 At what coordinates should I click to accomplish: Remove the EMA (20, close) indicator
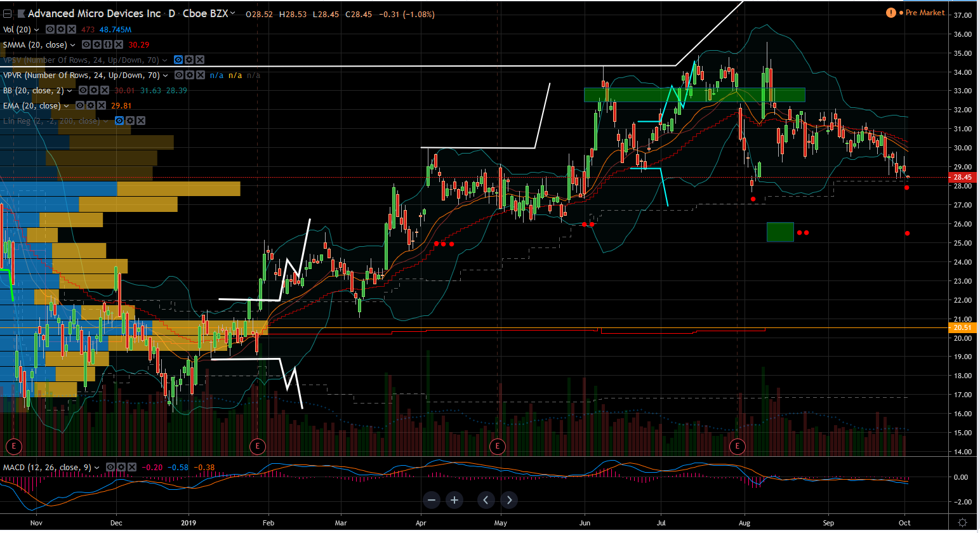(102, 106)
